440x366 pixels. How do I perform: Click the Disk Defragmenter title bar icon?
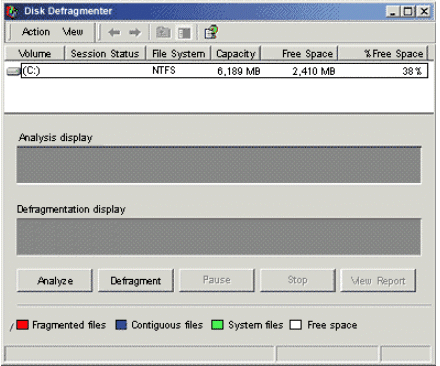(x=12, y=11)
